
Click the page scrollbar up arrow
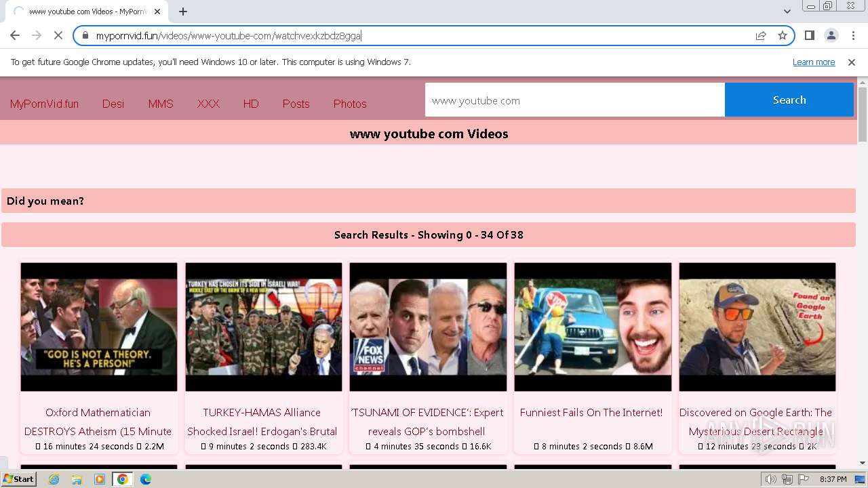(863, 83)
